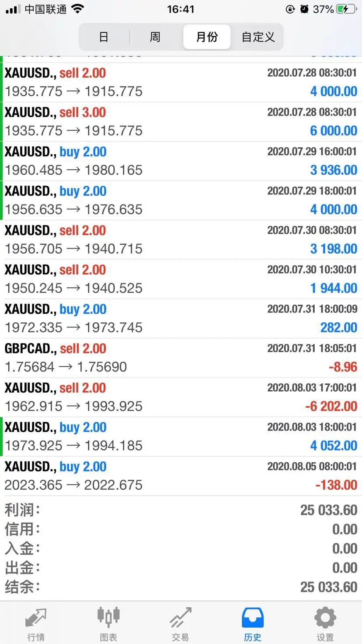Select trade dated 2020.08.05 08:00:01
Screen dimensions: 362x644
(x=181, y=476)
